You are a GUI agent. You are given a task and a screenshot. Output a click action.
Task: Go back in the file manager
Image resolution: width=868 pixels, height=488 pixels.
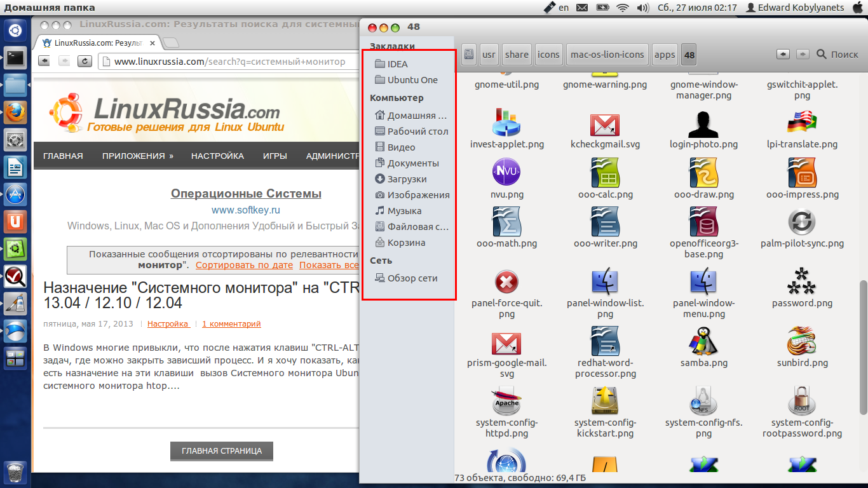coord(783,55)
